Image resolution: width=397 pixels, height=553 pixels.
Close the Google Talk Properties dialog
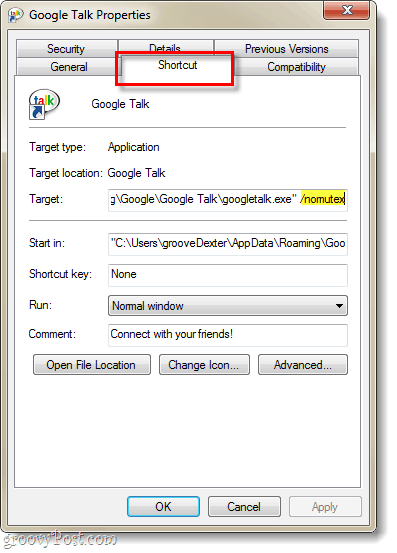[347, 10]
